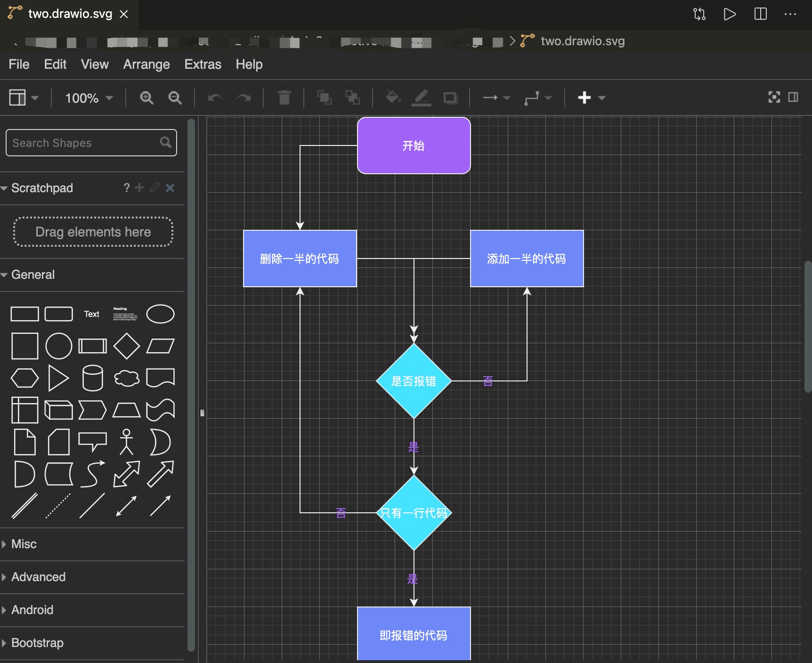This screenshot has height=663, width=812.
Task: Click the Search Shapes input field
Action: point(85,143)
